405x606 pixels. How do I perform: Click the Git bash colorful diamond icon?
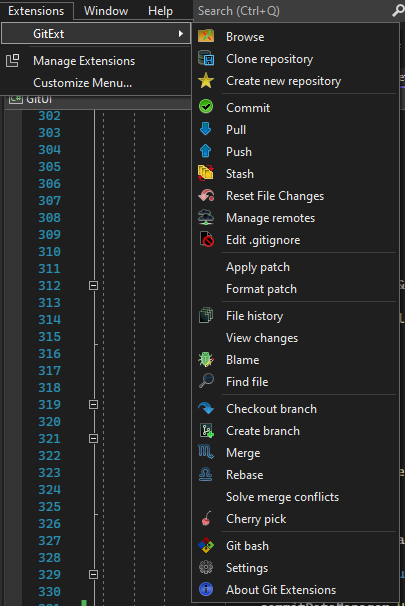206,545
